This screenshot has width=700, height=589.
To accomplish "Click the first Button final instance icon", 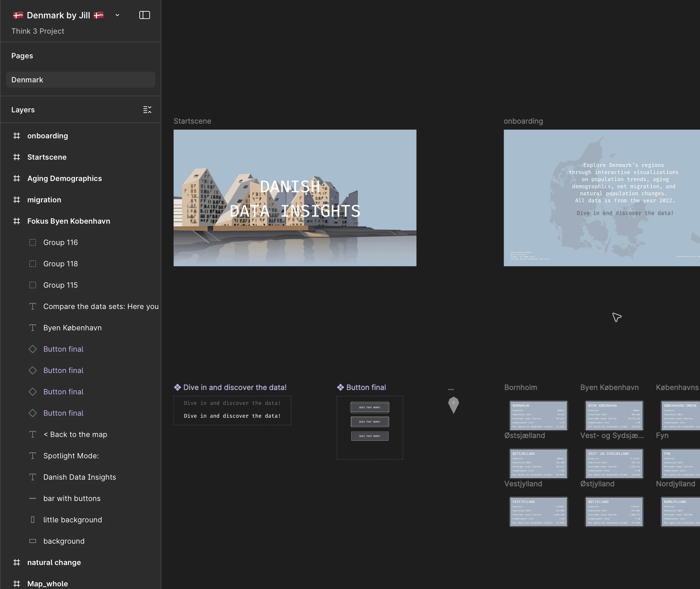I will [33, 349].
